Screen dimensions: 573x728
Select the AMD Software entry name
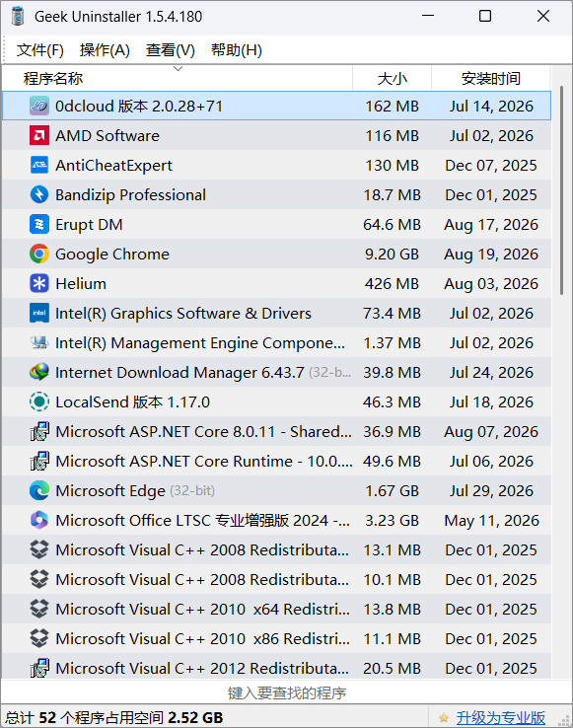click(107, 135)
